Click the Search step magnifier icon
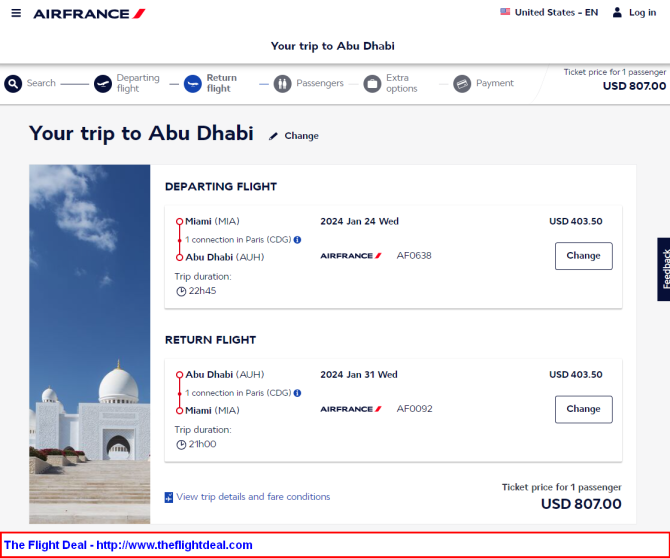Viewport: 670px width, 558px height. tap(13, 83)
